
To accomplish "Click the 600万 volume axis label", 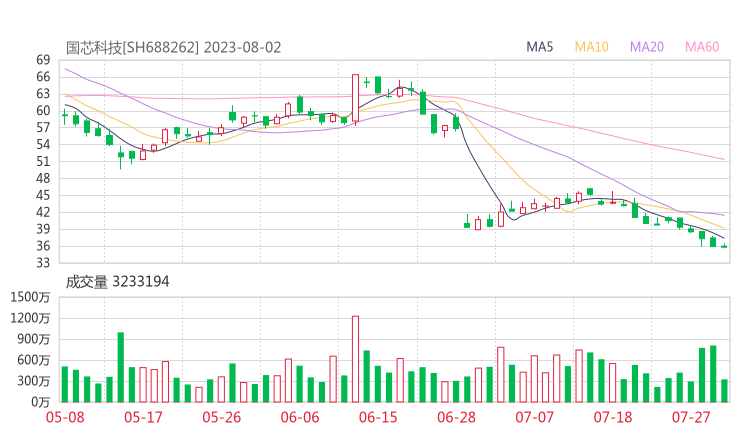I will pyautogui.click(x=34, y=360).
